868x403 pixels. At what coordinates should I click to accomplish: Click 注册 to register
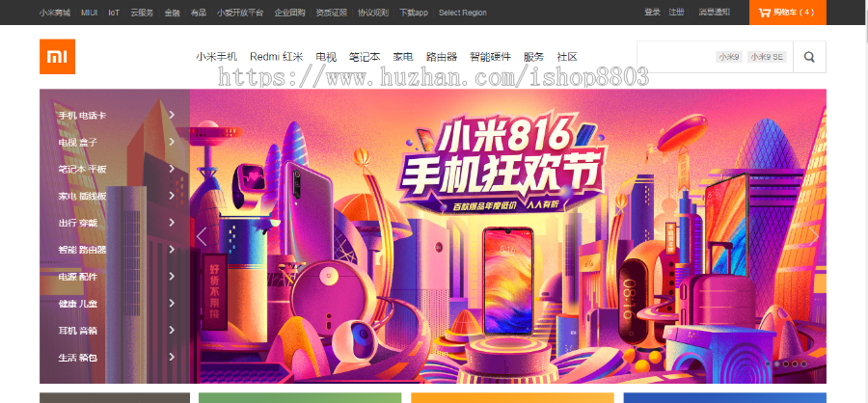[676, 12]
